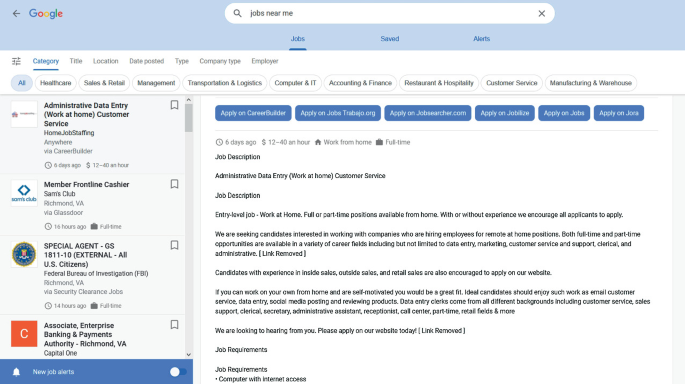Filter by Customer Service chip

(512, 83)
